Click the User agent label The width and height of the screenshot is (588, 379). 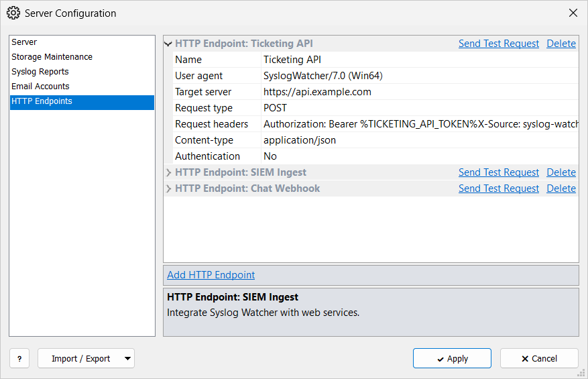click(198, 76)
